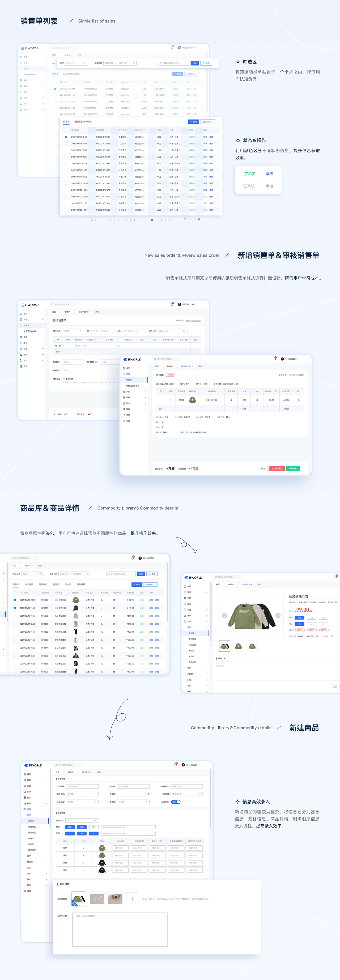Switch to 销售退货申请单 tab in front sales list
The image size is (340, 980).
pos(83,122)
